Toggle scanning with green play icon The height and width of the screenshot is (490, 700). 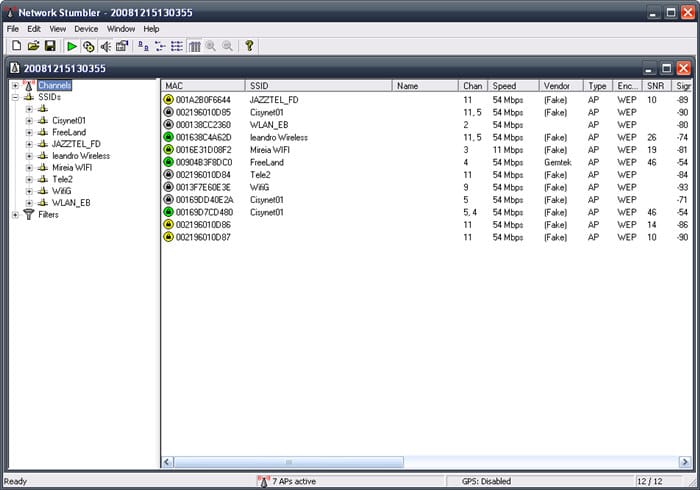coord(71,46)
